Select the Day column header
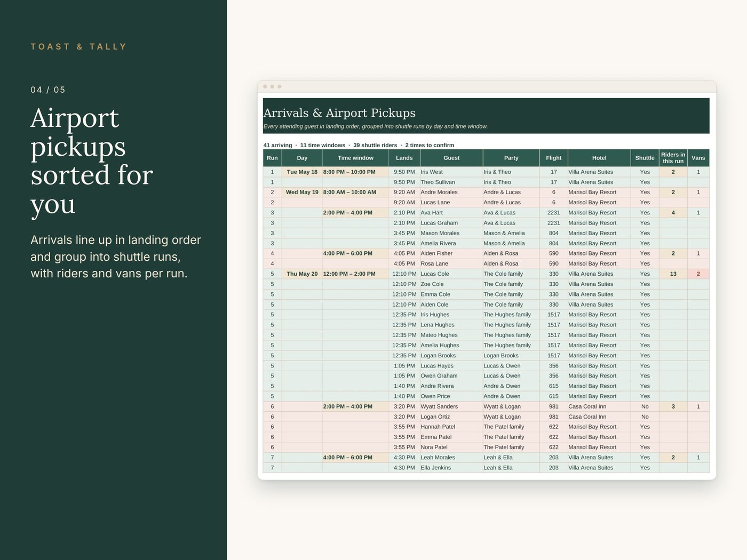Screen dimensions: 747x560 [x=302, y=158]
